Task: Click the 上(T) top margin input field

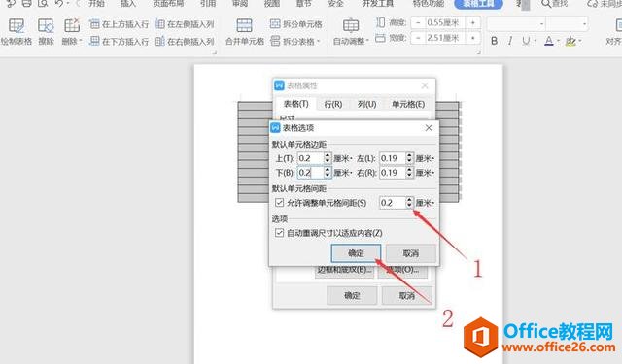Action: tap(311, 158)
